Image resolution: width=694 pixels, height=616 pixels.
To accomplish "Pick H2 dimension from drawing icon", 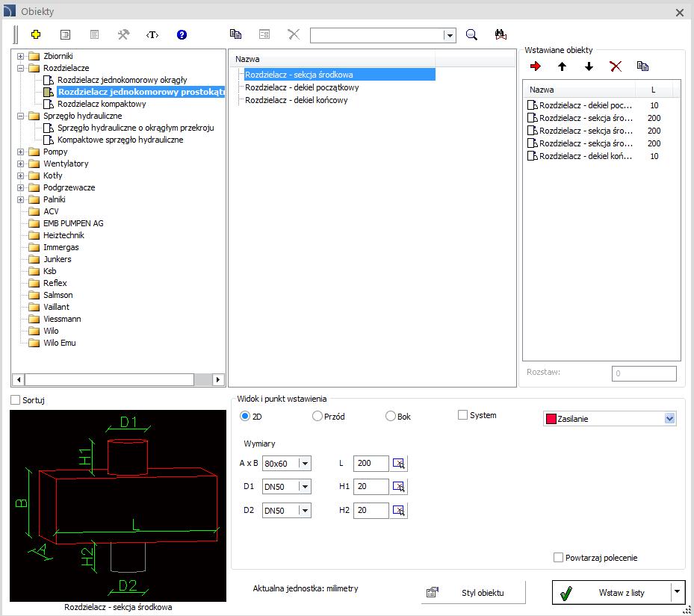I will tap(399, 510).
